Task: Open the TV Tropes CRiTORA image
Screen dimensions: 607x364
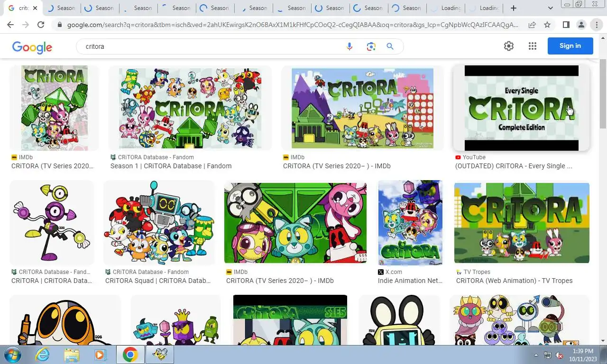Action: [x=522, y=223]
